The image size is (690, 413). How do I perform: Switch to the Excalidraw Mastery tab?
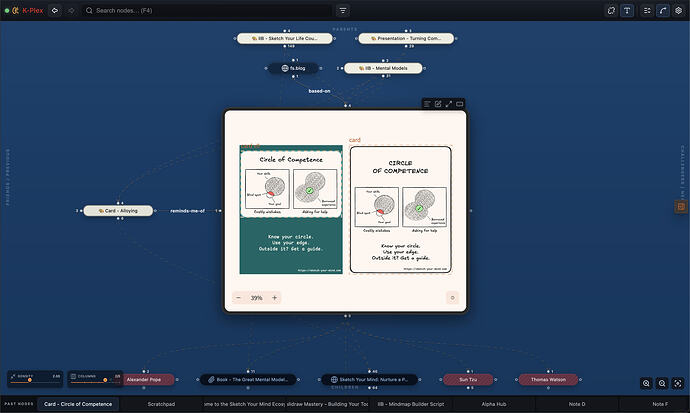click(x=327, y=404)
